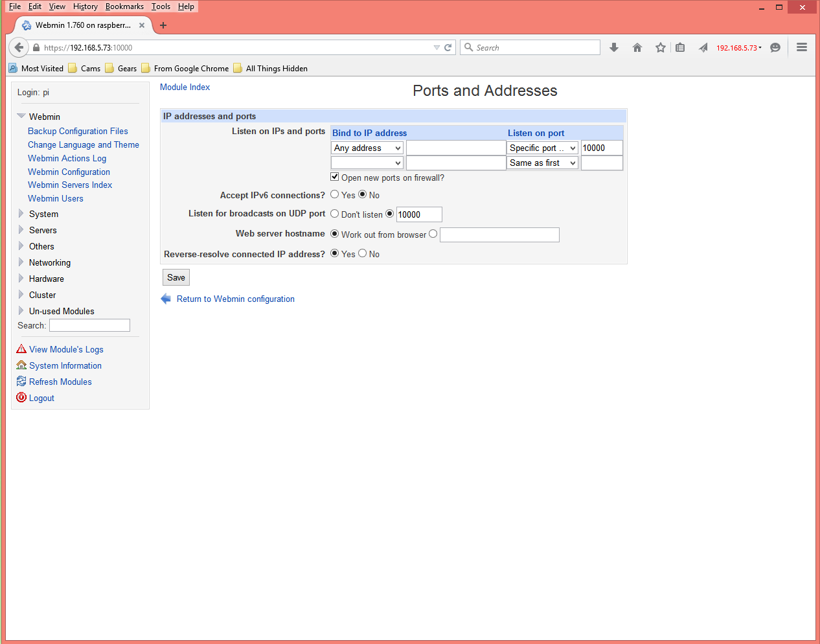Image resolution: width=820 pixels, height=644 pixels.
Task: Open the Gears bookmark folder
Action: (x=120, y=68)
